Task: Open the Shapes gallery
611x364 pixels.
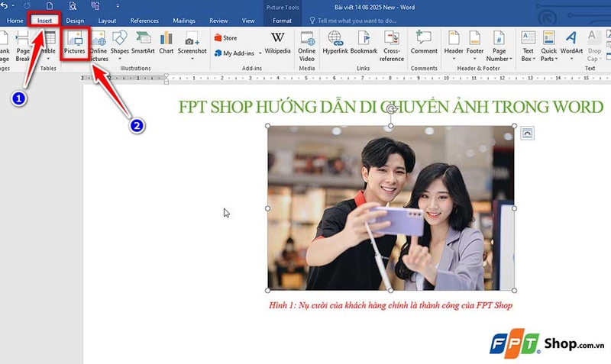Action: click(119, 45)
